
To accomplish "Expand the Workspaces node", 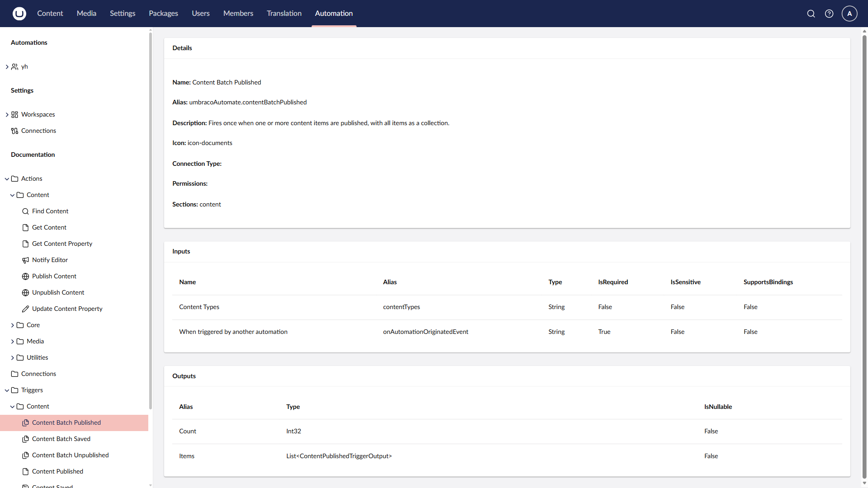I will click(7, 115).
